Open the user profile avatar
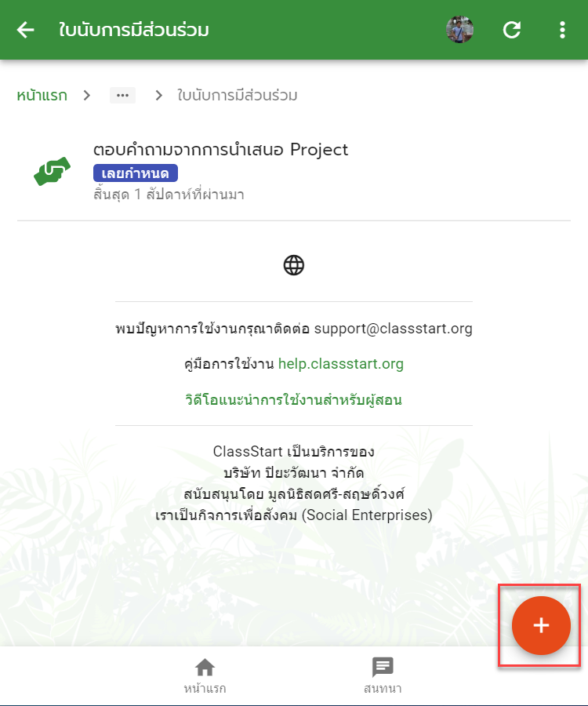This screenshot has width=588, height=706. click(x=459, y=30)
